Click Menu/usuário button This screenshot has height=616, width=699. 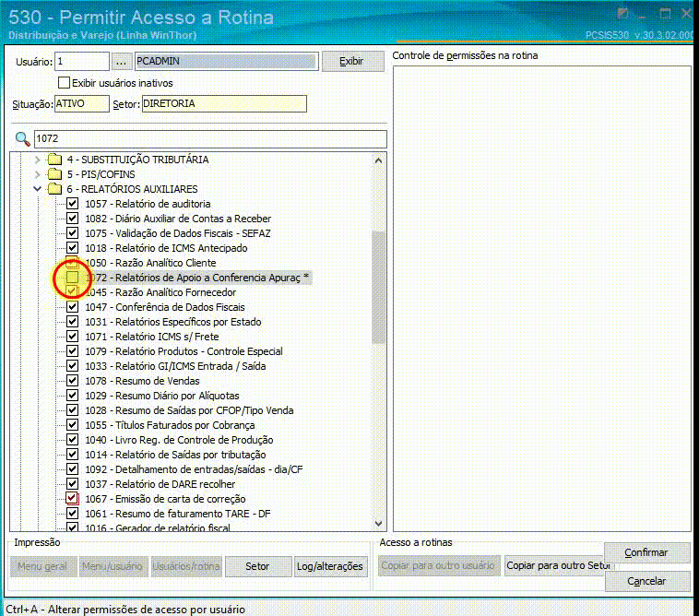point(113,566)
